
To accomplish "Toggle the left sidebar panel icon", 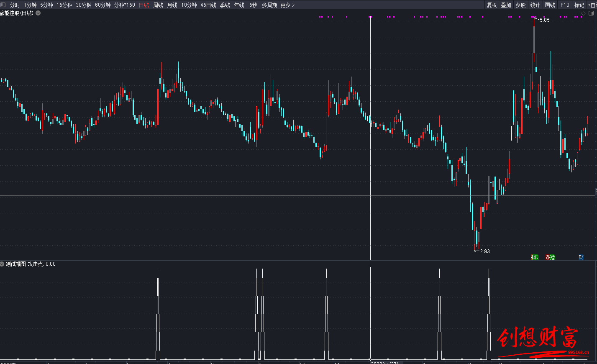I will point(3,5).
